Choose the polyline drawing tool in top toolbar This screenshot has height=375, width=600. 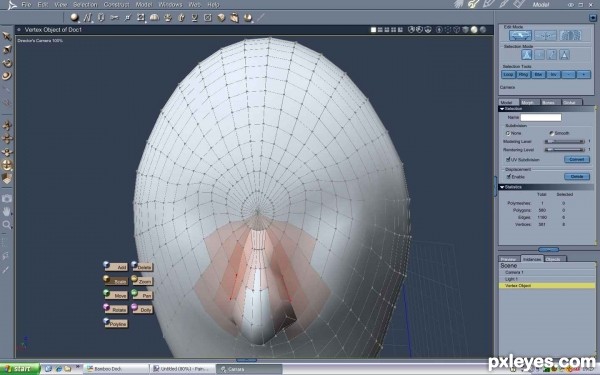click(x=88, y=18)
